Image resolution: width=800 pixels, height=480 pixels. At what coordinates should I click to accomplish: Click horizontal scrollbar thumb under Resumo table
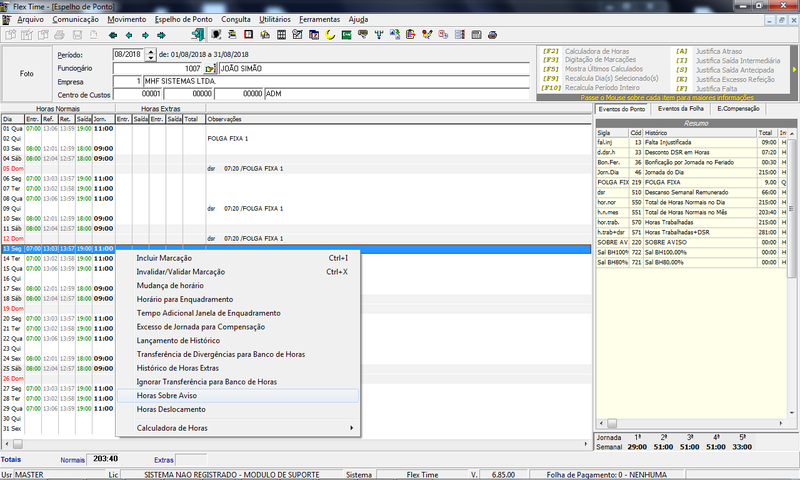(612, 423)
